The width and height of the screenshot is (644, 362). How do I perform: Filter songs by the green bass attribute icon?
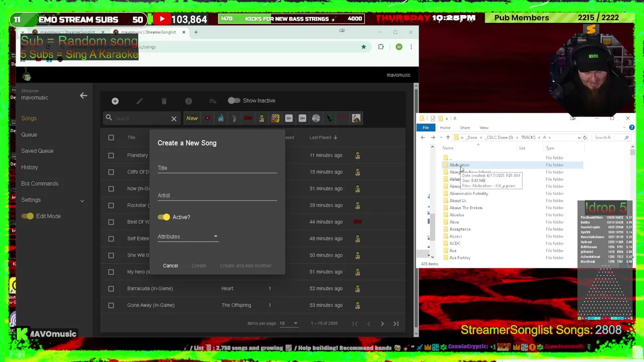tap(330, 118)
